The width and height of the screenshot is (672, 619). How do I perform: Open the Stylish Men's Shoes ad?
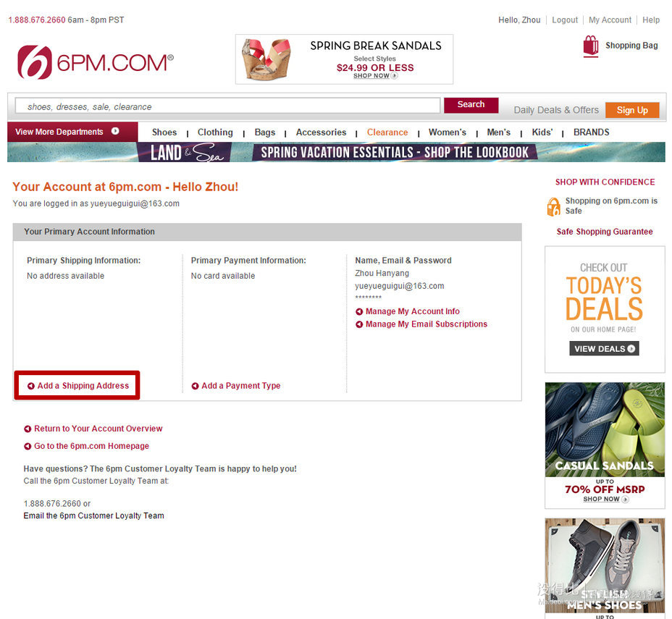click(x=605, y=568)
